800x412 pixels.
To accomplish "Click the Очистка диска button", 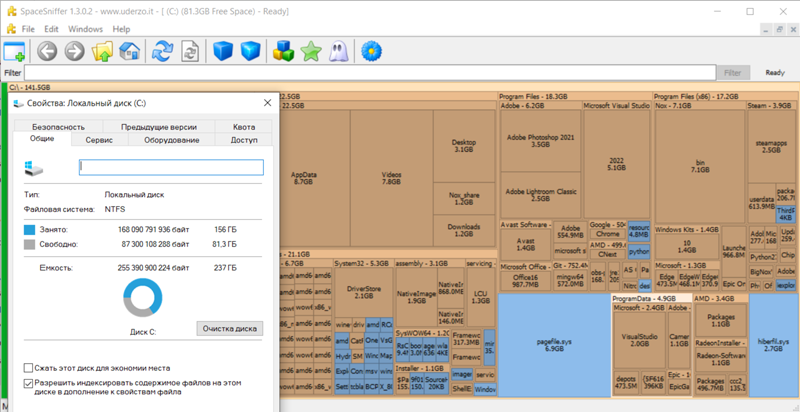I will pos(230,328).
